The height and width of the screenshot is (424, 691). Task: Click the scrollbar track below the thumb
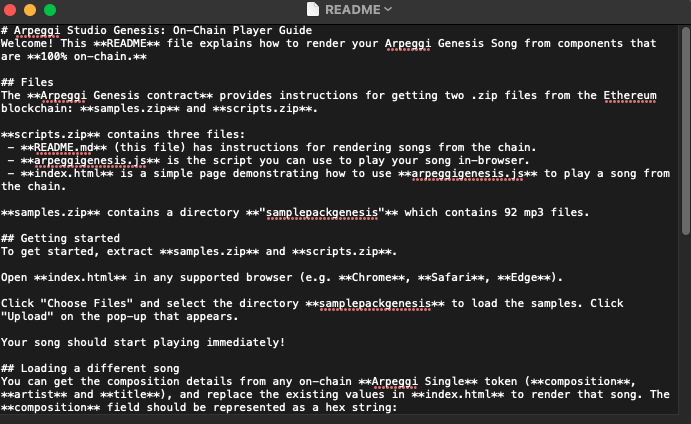685,324
